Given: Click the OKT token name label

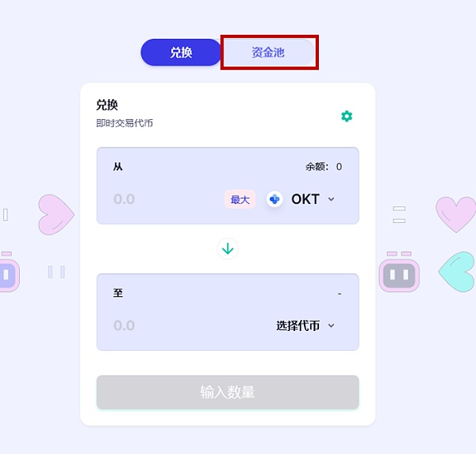Looking at the screenshot, I should (x=305, y=199).
